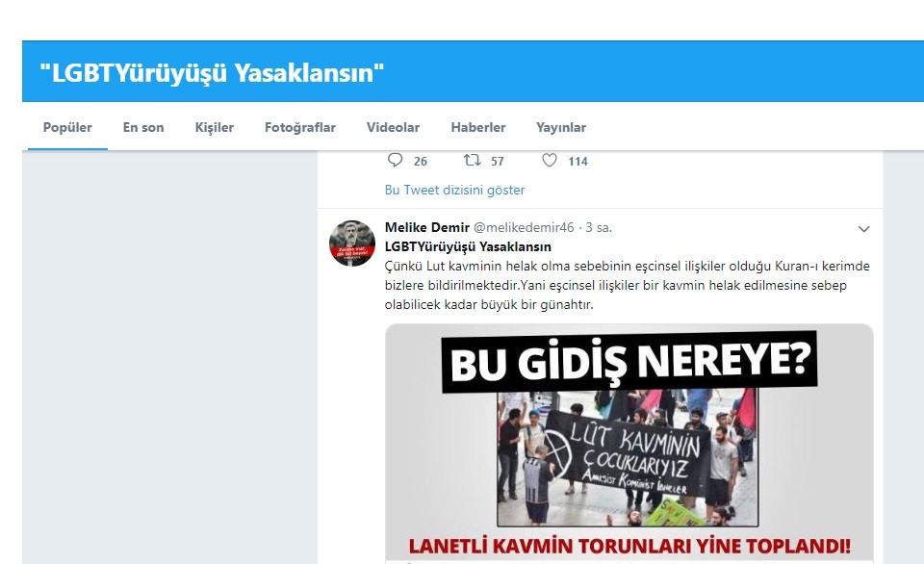This screenshot has height=564, width=924.
Task: Retweet the tweet with 57 retweets
Action: (472, 161)
